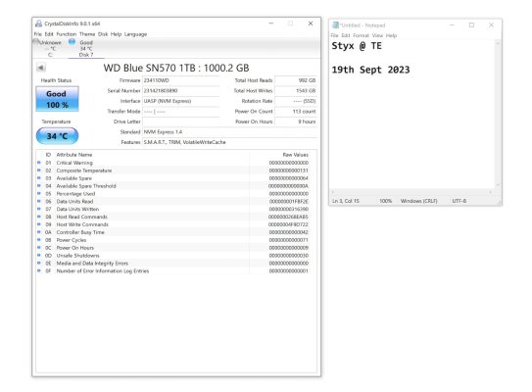Click the Notepad title bar icon

[335, 25]
